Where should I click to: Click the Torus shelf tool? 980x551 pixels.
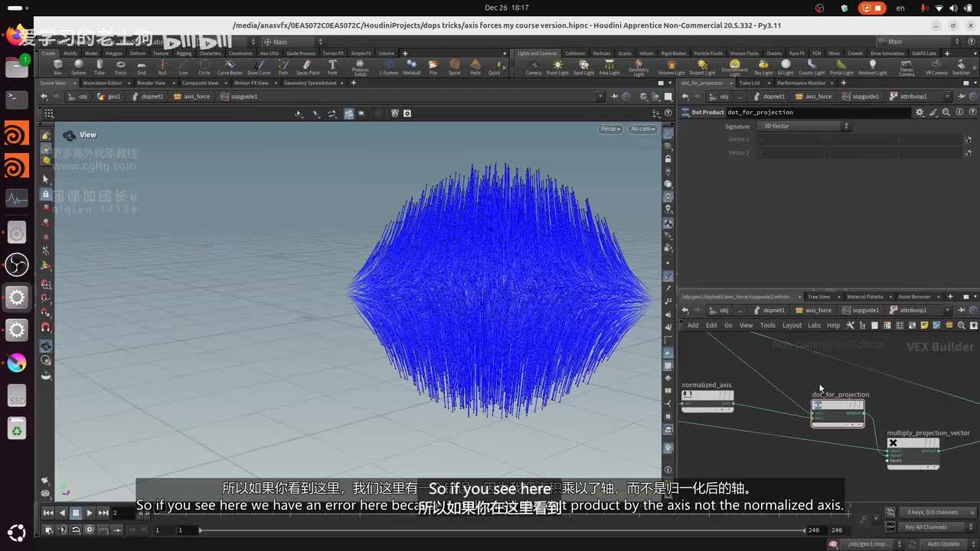click(x=120, y=66)
